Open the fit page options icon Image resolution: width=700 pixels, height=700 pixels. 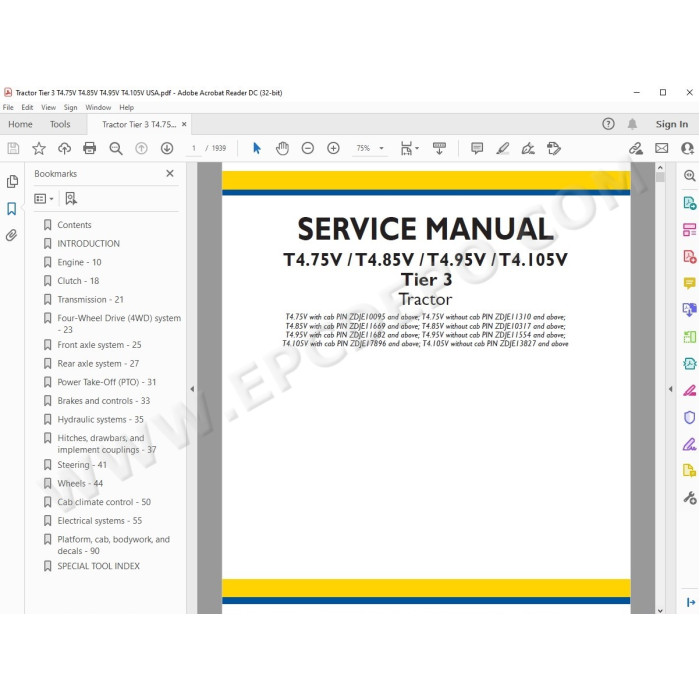coord(407,148)
